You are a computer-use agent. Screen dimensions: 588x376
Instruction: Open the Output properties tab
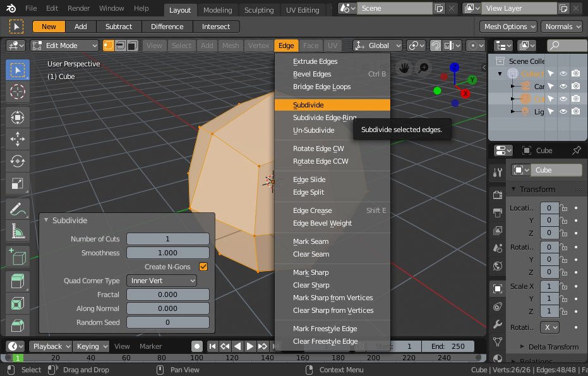coord(498,212)
